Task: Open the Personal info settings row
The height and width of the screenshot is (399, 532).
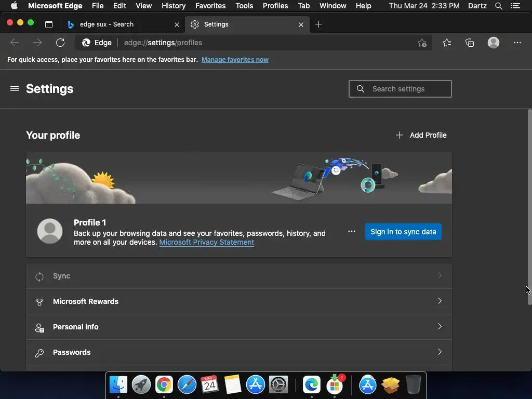Action: tap(239, 327)
